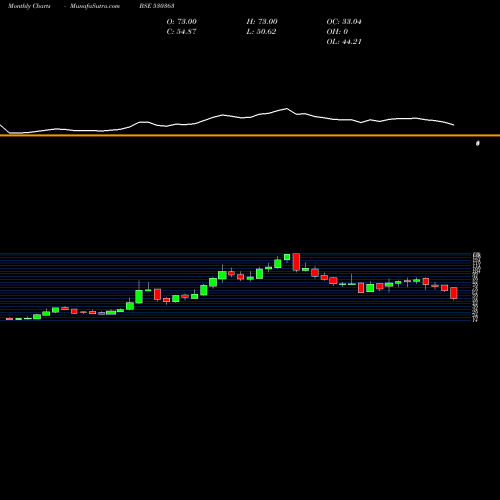Click the "OL: 44.21" value

[x=344, y=42]
